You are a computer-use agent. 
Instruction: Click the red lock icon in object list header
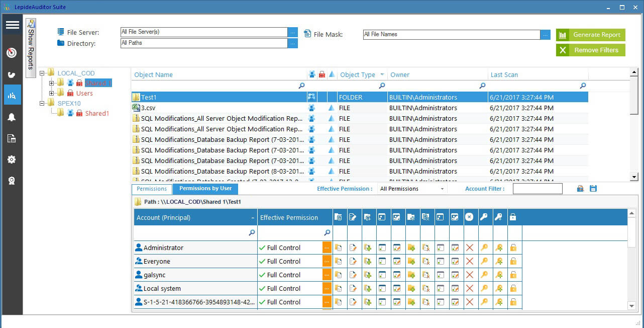click(x=322, y=74)
